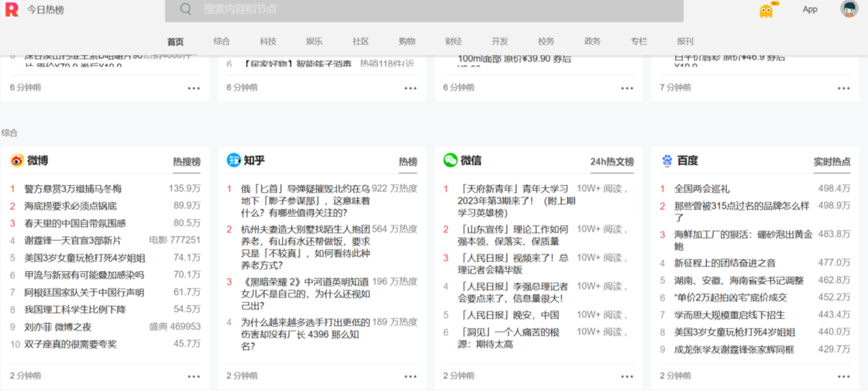The width and height of the screenshot is (868, 391).
Task: Open the 微信 card title
Action: pyautogui.click(x=471, y=161)
